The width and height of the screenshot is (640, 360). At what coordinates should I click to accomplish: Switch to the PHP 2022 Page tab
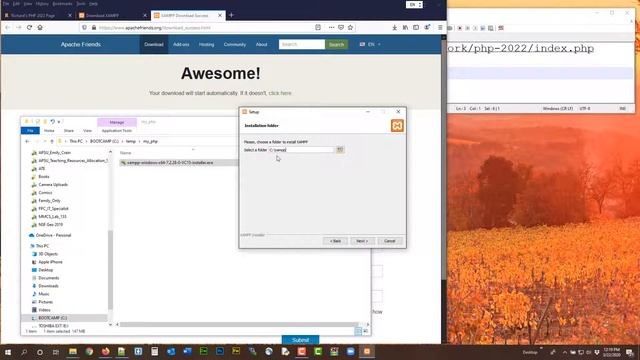[38, 16]
